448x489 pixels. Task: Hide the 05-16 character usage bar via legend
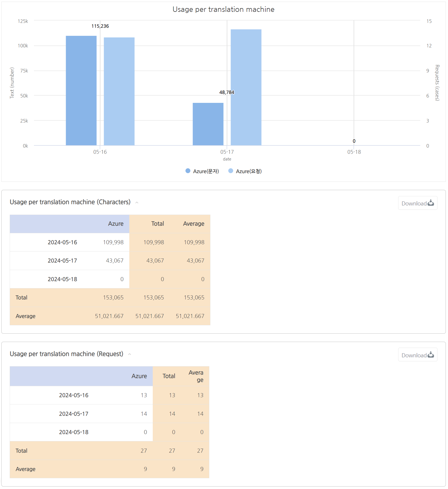coord(206,171)
